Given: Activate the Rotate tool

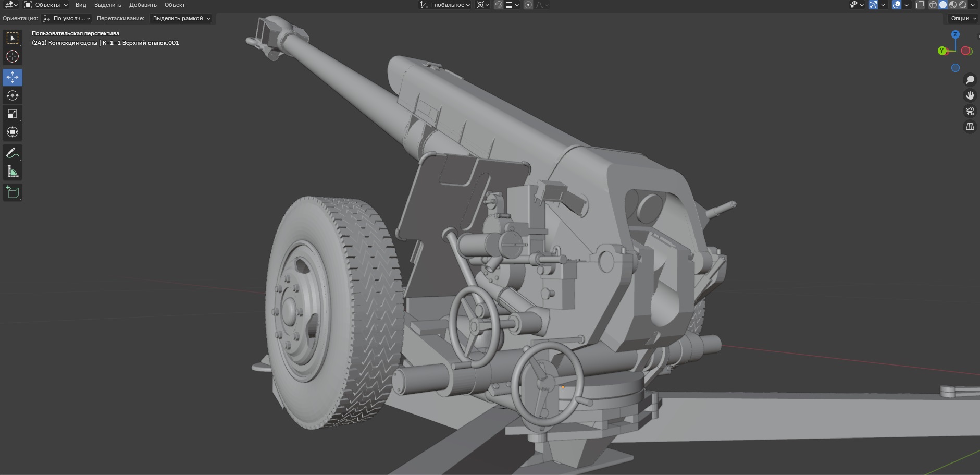Looking at the screenshot, I should click(x=13, y=95).
